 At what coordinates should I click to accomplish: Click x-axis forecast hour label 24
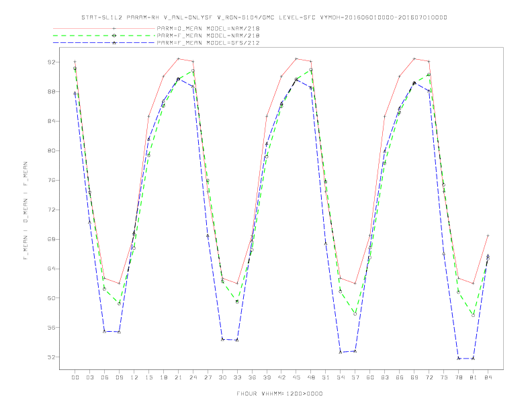tap(193, 377)
